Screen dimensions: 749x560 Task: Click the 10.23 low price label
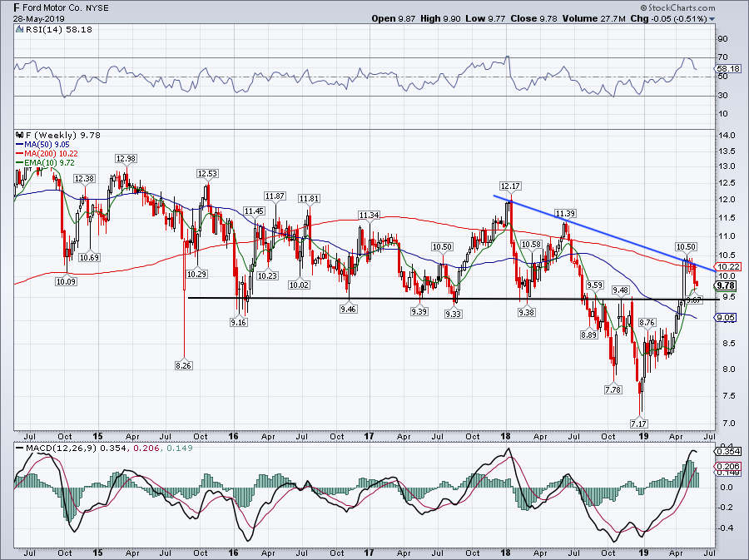(x=267, y=275)
